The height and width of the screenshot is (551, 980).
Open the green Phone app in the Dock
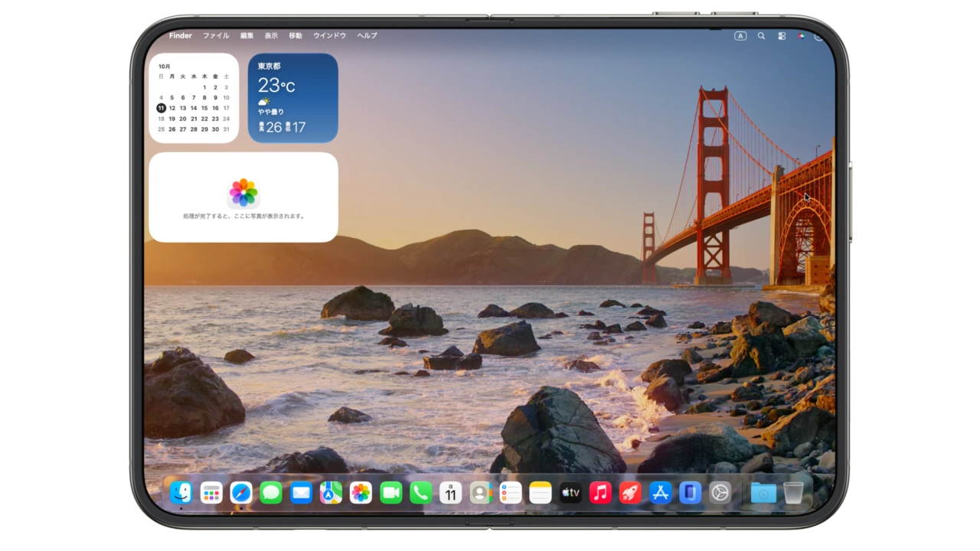tap(421, 493)
